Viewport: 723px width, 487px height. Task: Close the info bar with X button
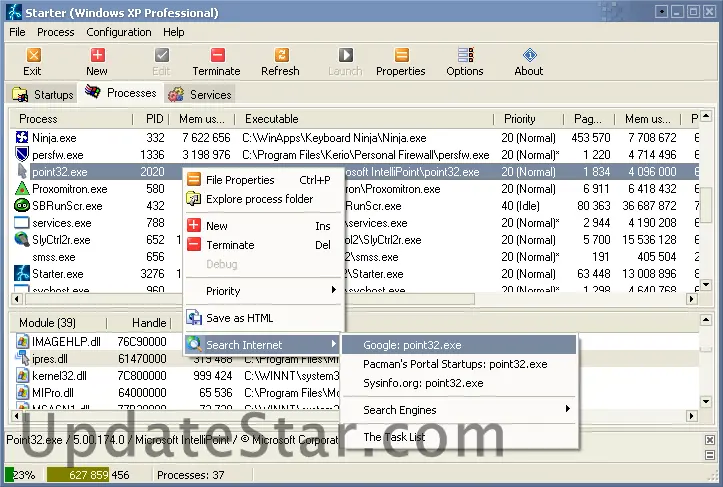(710, 440)
